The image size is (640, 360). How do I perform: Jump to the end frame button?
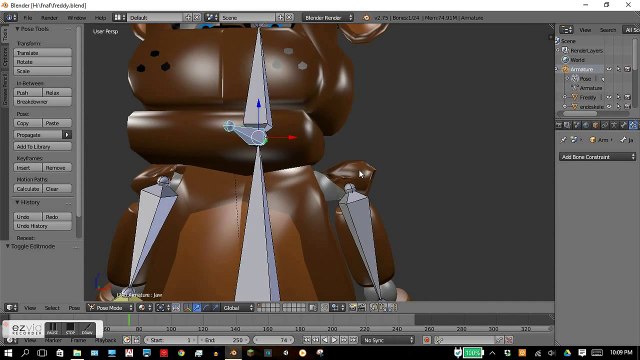coord(353,340)
